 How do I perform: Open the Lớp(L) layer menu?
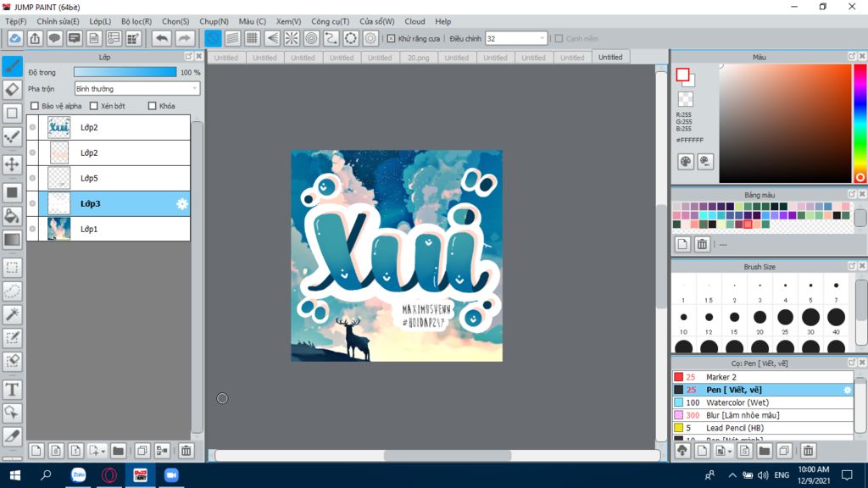pyautogui.click(x=100, y=21)
